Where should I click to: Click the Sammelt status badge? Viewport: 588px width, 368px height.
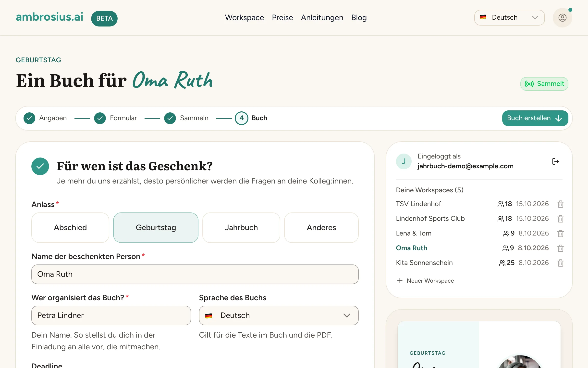(x=544, y=84)
